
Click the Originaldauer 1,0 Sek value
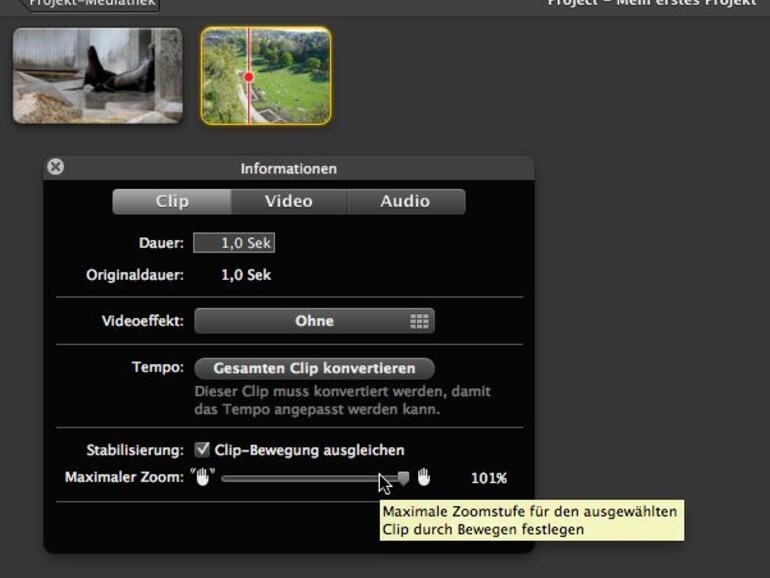pyautogui.click(x=246, y=275)
